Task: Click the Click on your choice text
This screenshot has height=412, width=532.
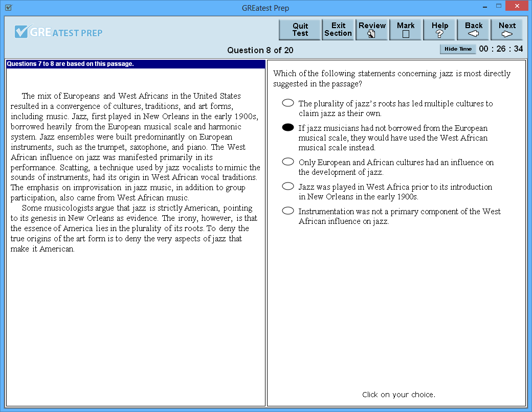Action: [399, 395]
